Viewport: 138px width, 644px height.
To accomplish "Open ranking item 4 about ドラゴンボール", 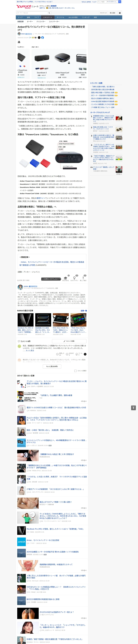I will pyautogui.click(x=104, y=147).
